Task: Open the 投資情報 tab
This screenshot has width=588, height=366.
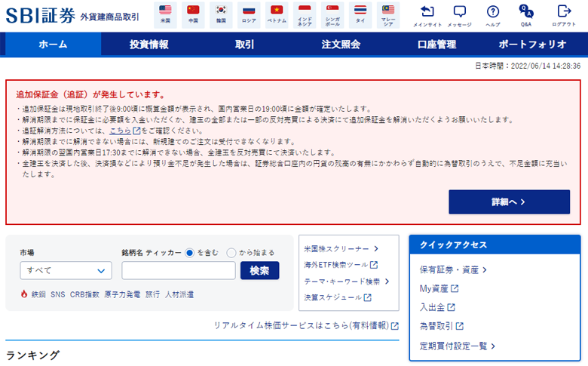Action: tap(149, 45)
